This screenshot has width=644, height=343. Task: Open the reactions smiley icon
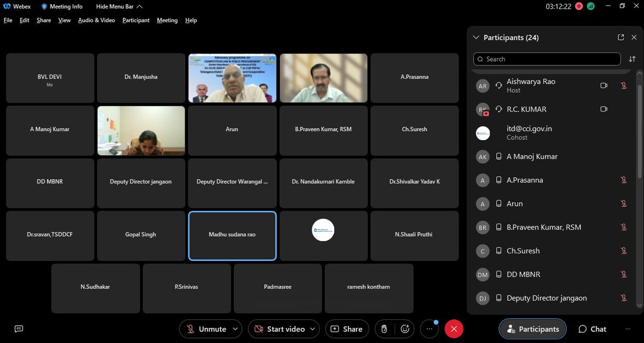coord(405,329)
